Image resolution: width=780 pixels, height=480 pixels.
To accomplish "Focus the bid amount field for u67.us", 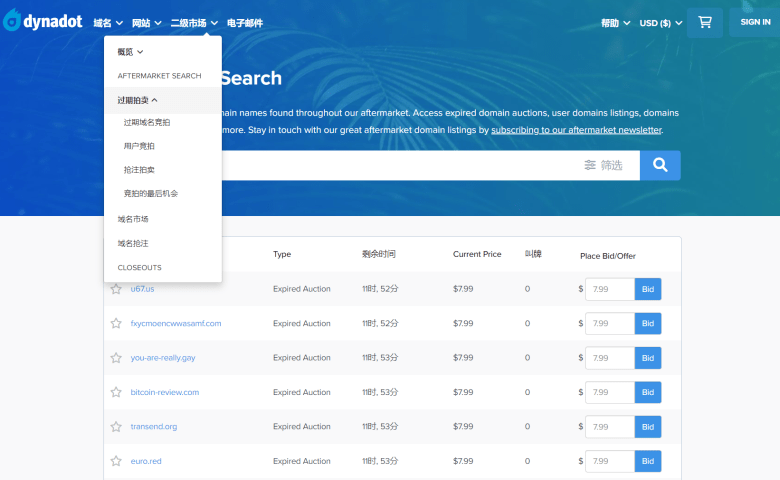I will [x=610, y=289].
